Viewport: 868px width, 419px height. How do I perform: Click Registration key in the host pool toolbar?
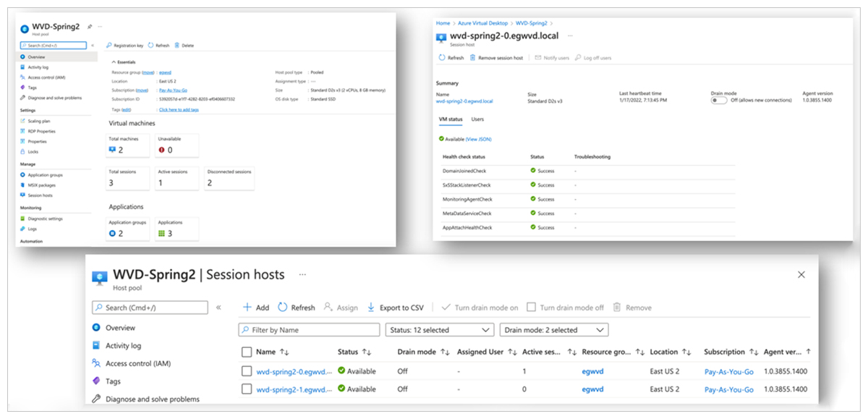click(125, 46)
